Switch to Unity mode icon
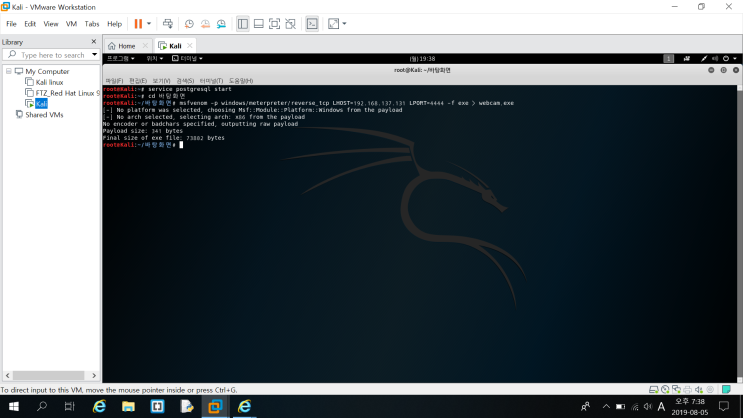 coord(290,24)
